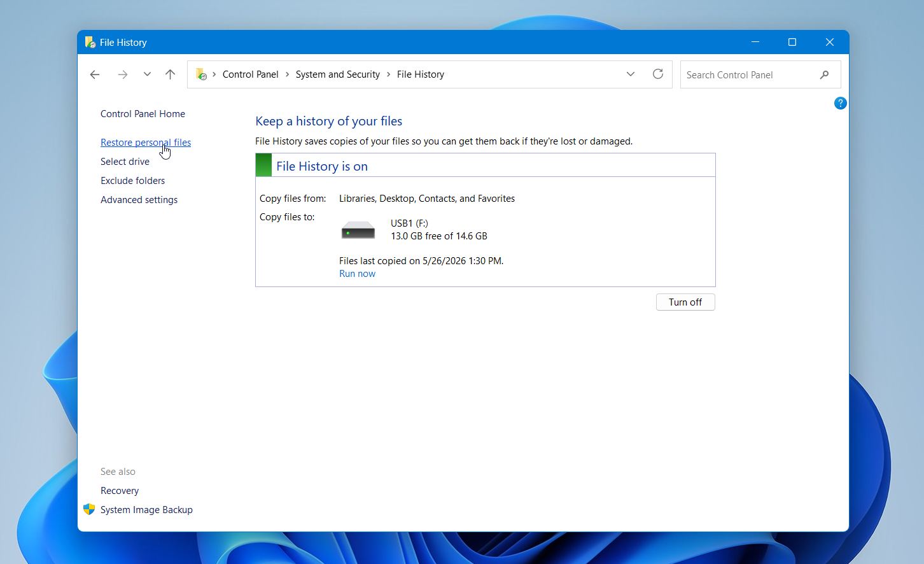The height and width of the screenshot is (564, 924).
Task: Open the address bar history dropdown
Action: [630, 74]
